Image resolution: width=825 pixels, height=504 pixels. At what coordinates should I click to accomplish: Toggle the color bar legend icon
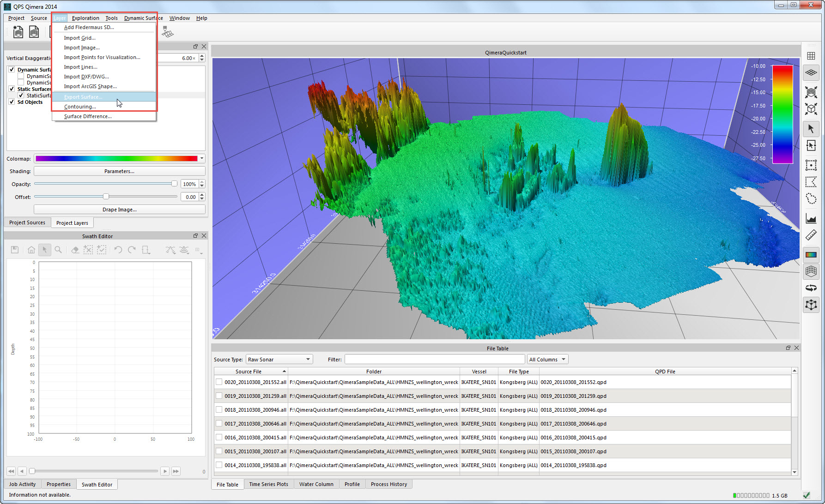point(811,255)
